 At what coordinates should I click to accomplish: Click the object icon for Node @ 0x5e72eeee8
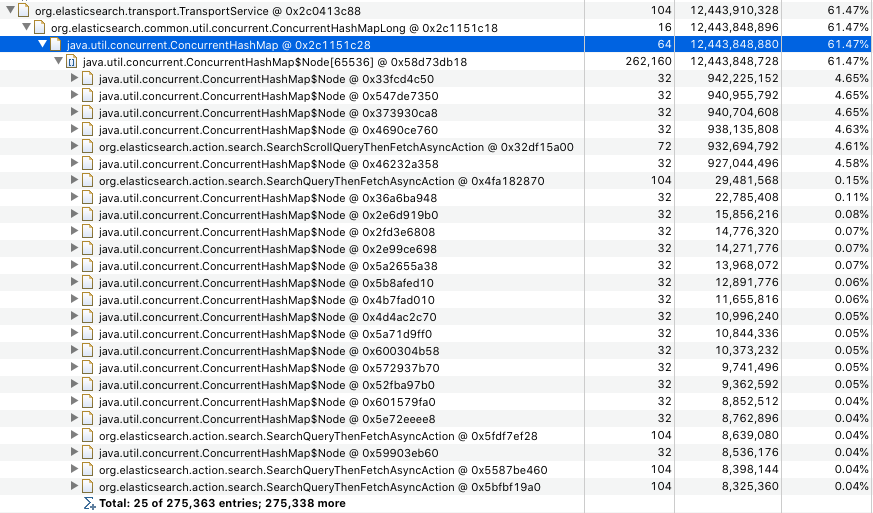(87, 418)
